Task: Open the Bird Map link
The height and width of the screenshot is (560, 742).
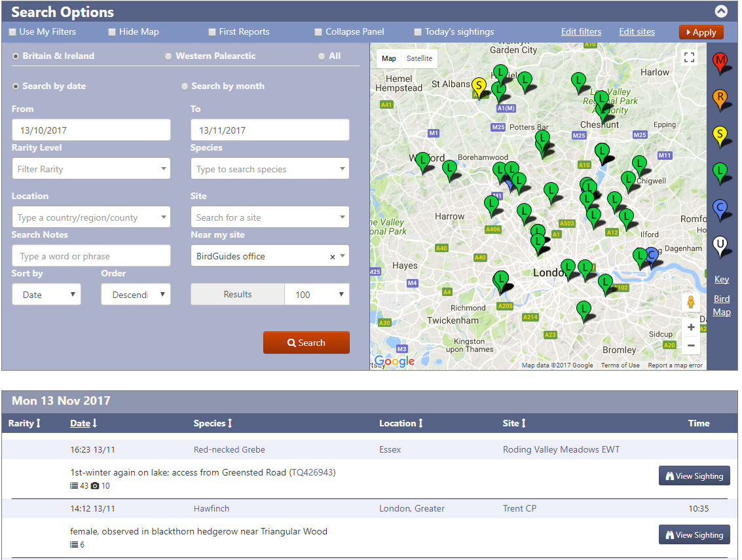Action: pos(722,305)
